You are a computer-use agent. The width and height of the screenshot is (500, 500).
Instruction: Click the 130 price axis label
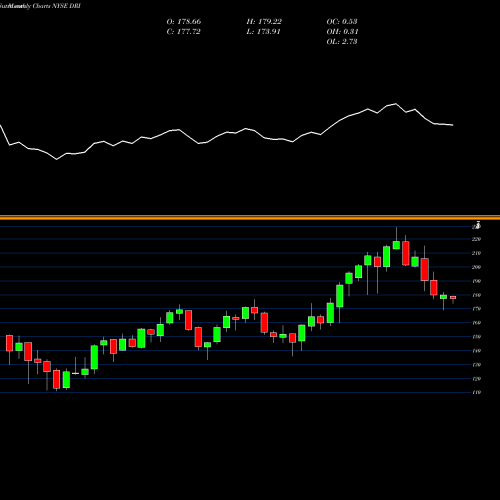tap(477, 365)
